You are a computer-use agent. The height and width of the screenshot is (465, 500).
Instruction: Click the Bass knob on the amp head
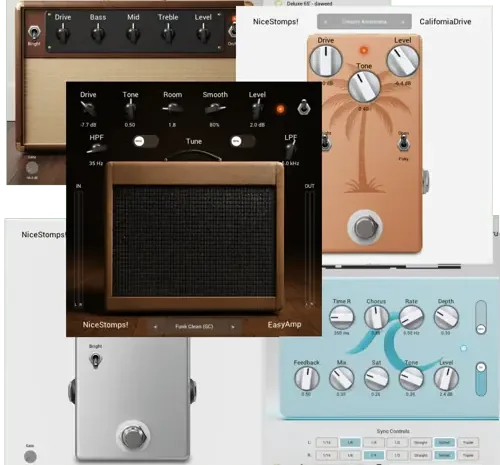tap(98, 35)
